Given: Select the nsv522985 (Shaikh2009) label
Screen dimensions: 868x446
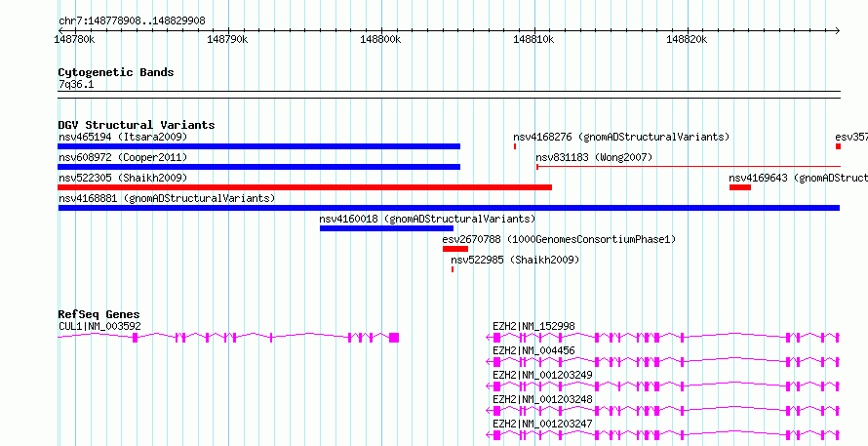Looking at the screenshot, I should pyautogui.click(x=515, y=260).
